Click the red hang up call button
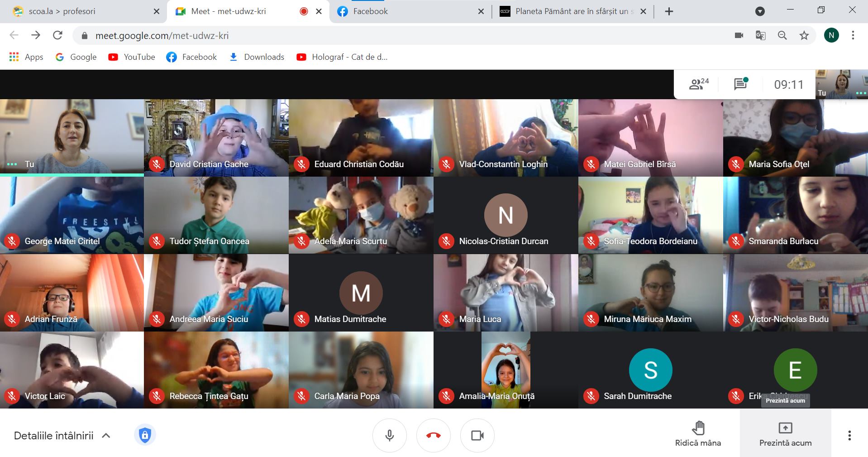 point(433,436)
